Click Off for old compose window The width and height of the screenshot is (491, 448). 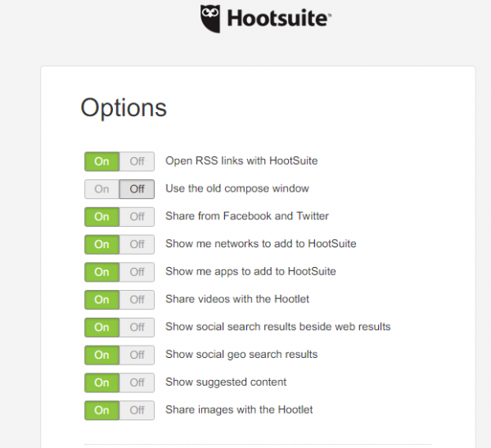[x=137, y=189]
